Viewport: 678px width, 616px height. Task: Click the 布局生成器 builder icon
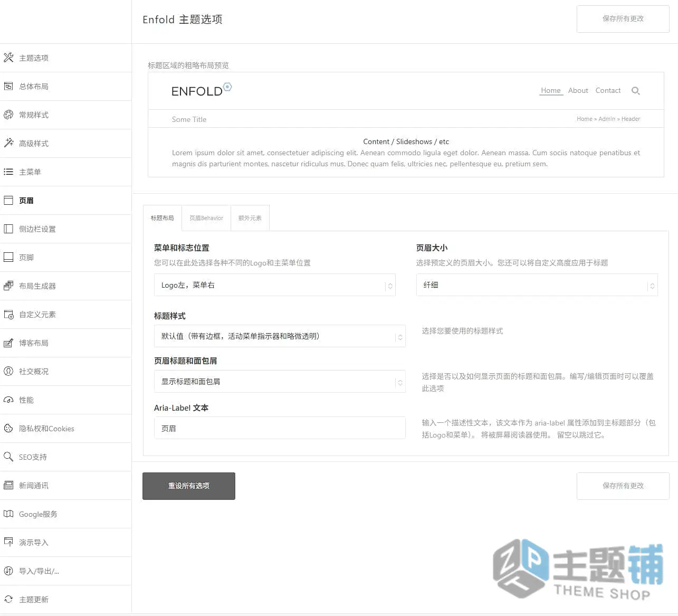point(8,286)
